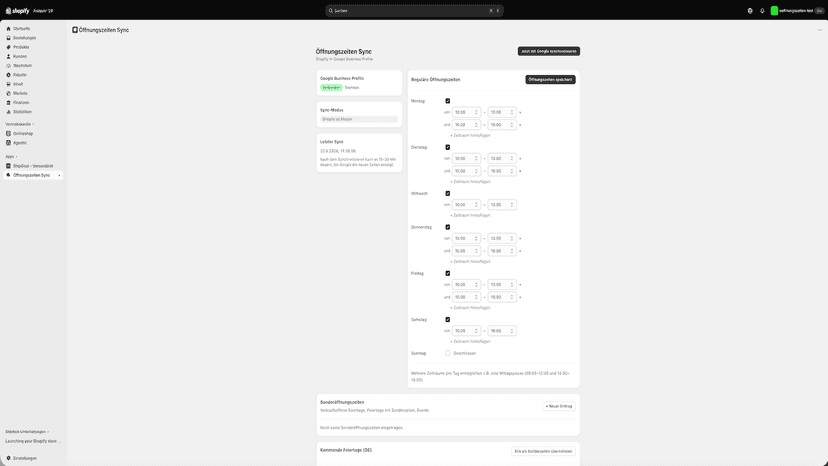The height and width of the screenshot is (466, 828).
Task: Click the Rabatte discount icon in sidebar
Action: tap(8, 75)
